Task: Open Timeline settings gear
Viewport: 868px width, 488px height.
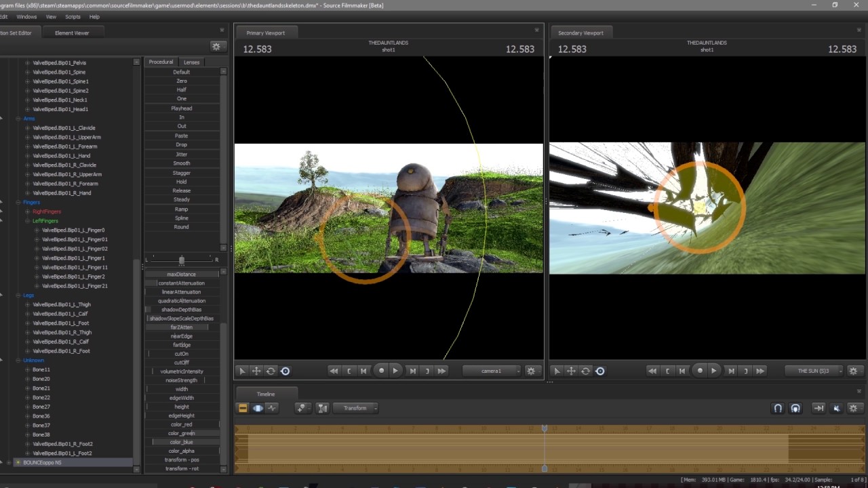Action: [x=853, y=408]
